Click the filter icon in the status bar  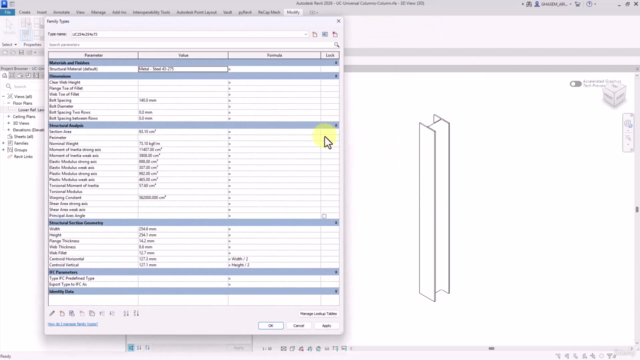pyautogui.click(x=611, y=356)
